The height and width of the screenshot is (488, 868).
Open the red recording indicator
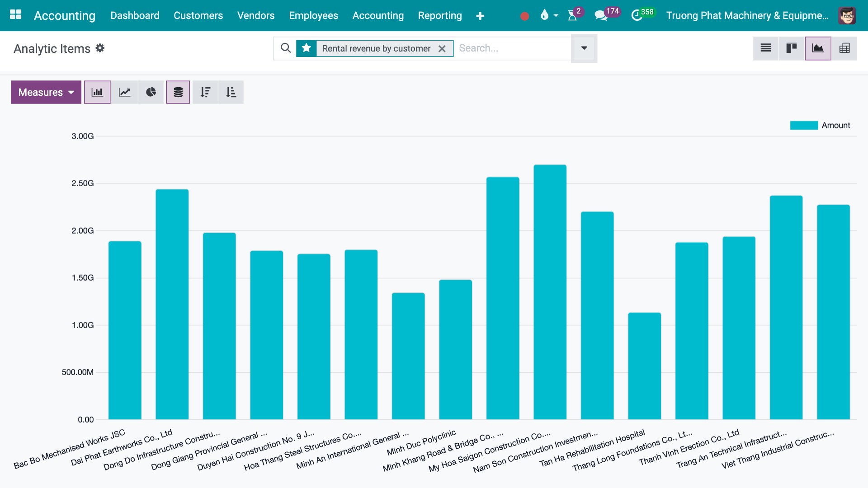point(524,16)
